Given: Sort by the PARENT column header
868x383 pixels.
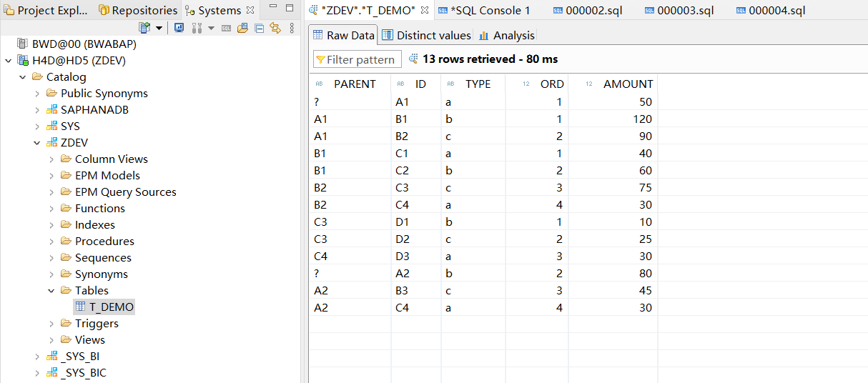Looking at the screenshot, I should 350,84.
